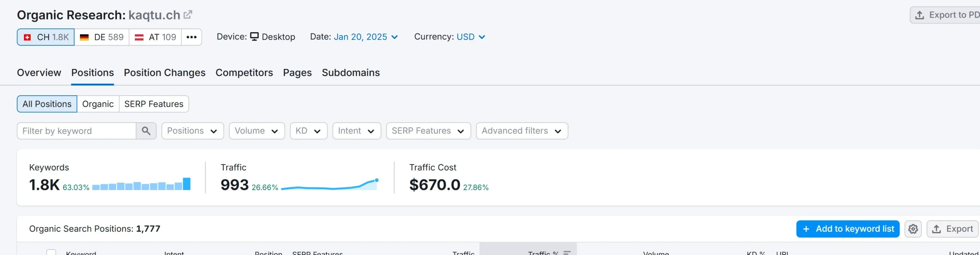The height and width of the screenshot is (255, 980).
Task: Switch to the Subdomains tab
Action: (351, 73)
